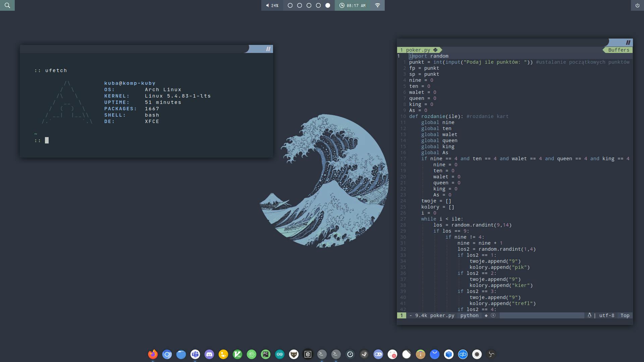Image resolution: width=644 pixels, height=362 pixels.
Task: Switch to the first workspace circle
Action: pyautogui.click(x=290, y=5)
